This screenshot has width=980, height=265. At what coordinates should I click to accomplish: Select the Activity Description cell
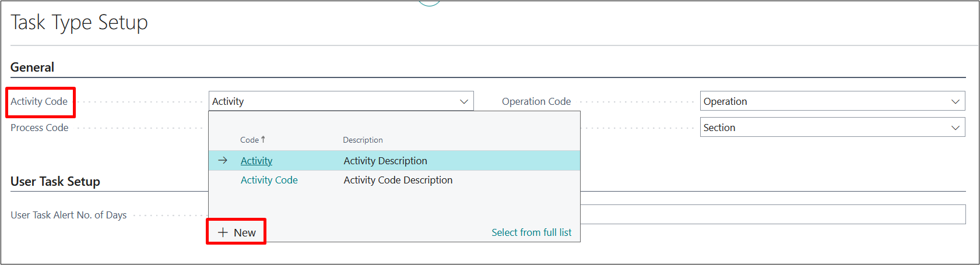pos(385,161)
